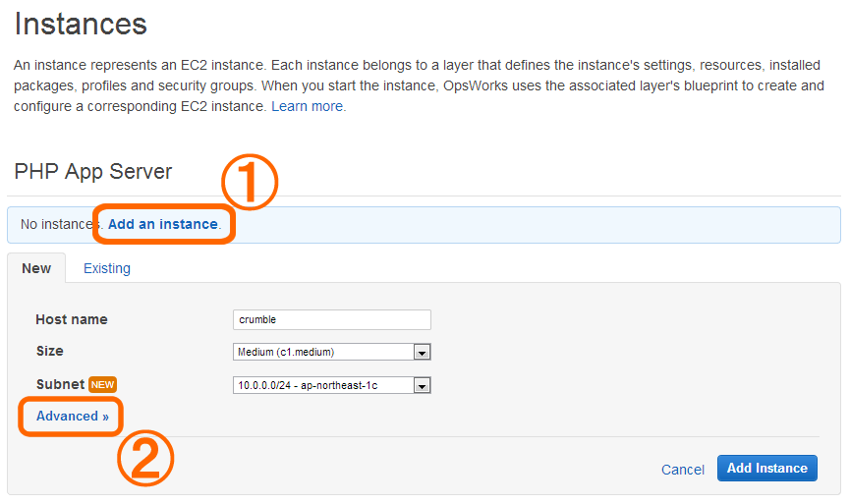The image size is (850, 504).
Task: Focus the Host name field containing crumble
Action: tap(332, 319)
